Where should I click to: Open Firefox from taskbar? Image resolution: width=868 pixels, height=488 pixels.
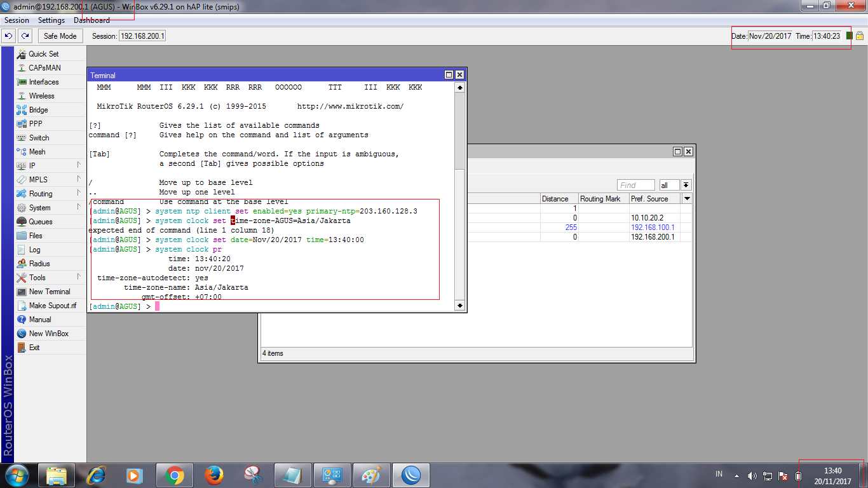(x=214, y=475)
